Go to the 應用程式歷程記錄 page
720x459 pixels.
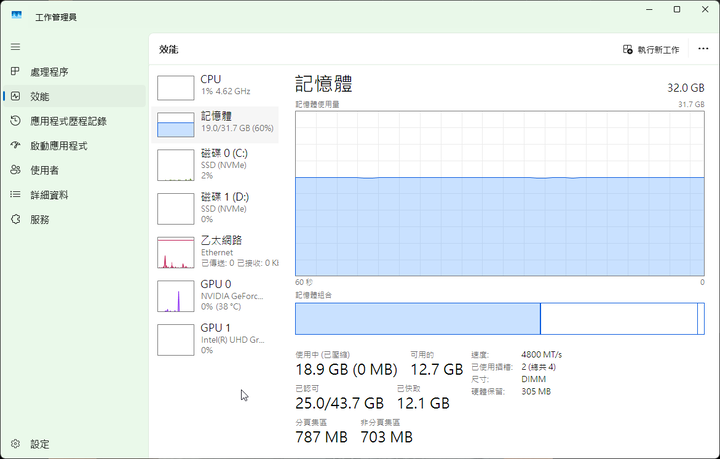coord(74,121)
